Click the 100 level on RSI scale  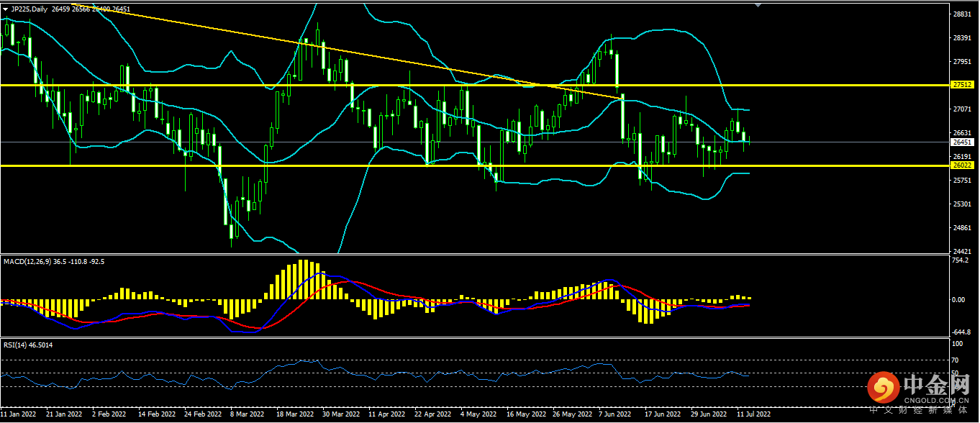[957, 345]
